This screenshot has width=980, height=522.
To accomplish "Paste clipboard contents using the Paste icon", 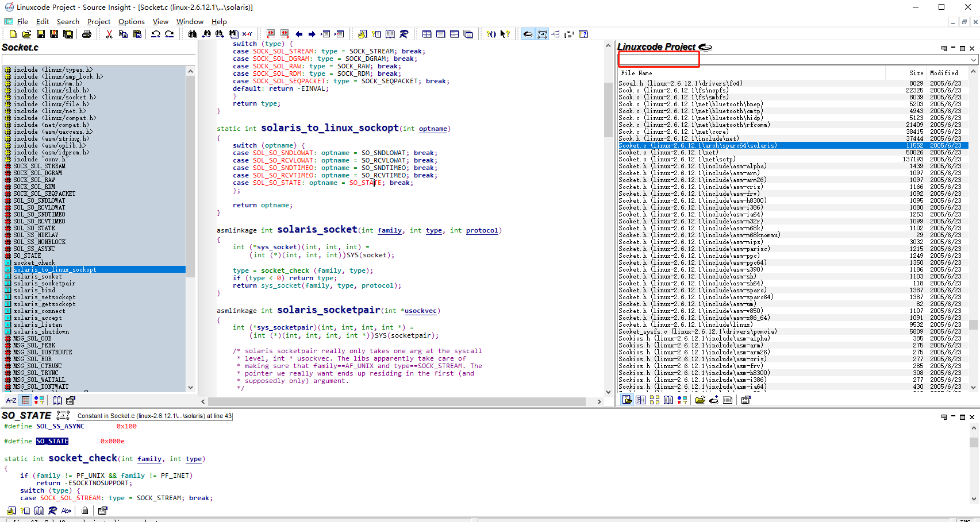I will click(137, 34).
